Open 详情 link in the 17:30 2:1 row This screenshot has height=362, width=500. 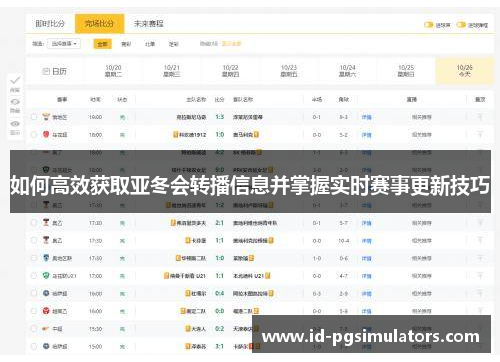pos(366,223)
